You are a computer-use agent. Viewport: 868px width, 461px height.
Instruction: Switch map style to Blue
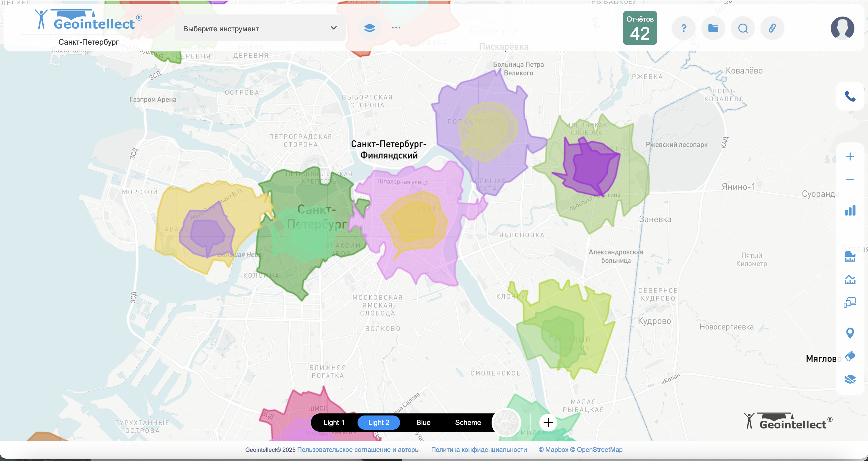[x=423, y=423]
